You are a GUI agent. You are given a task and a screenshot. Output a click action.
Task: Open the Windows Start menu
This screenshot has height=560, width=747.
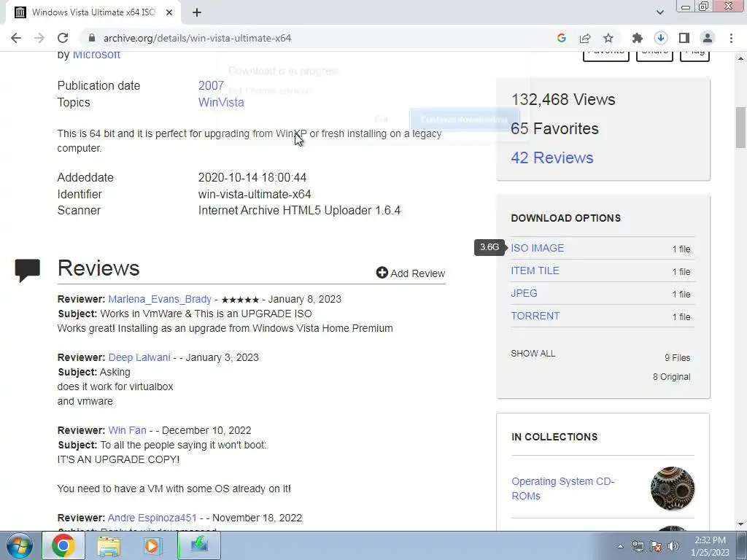[19, 545]
